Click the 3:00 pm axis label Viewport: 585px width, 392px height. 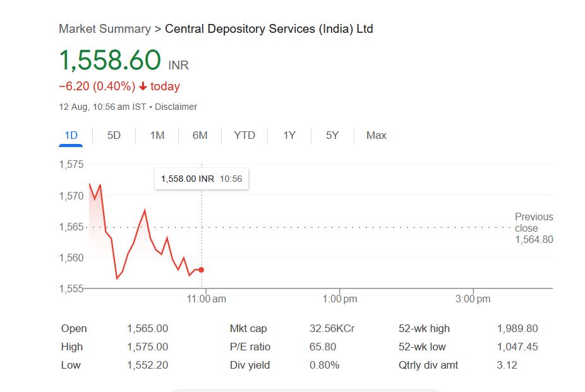tap(473, 299)
